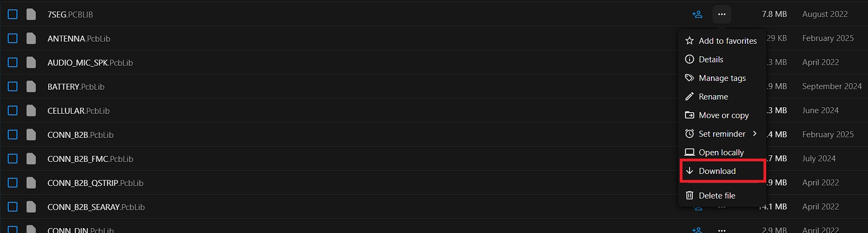The image size is (868, 233).
Task: Click the three-dots button on CONN_DIN row
Action: pyautogui.click(x=722, y=230)
